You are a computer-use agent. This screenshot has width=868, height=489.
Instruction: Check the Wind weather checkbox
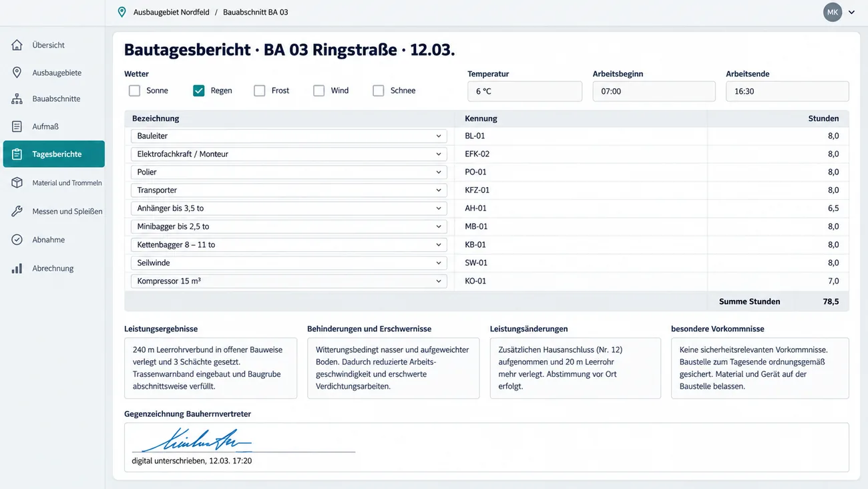[x=319, y=90]
